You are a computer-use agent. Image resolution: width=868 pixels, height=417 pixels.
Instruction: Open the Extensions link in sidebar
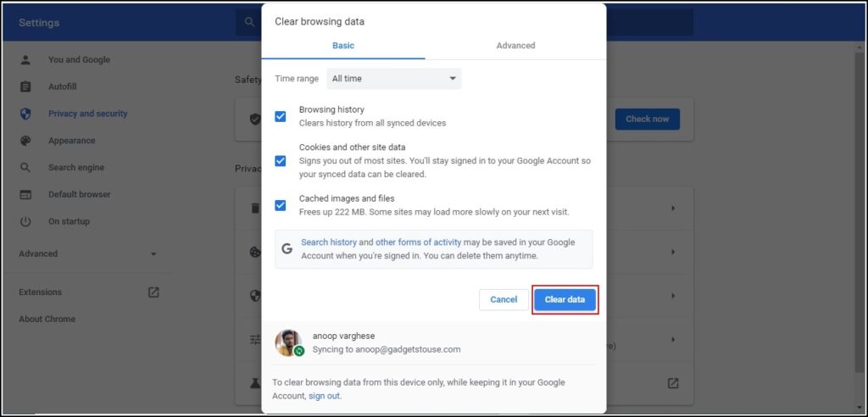coord(41,292)
